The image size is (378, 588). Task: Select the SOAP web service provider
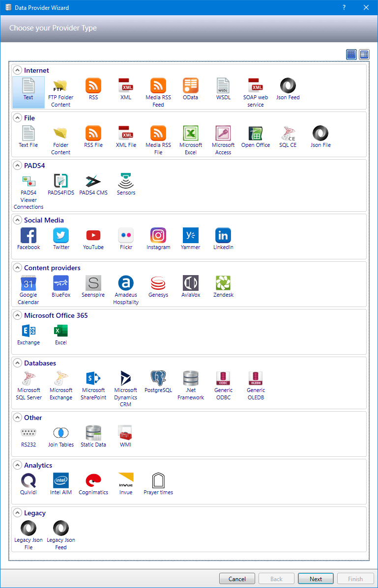[x=256, y=92]
